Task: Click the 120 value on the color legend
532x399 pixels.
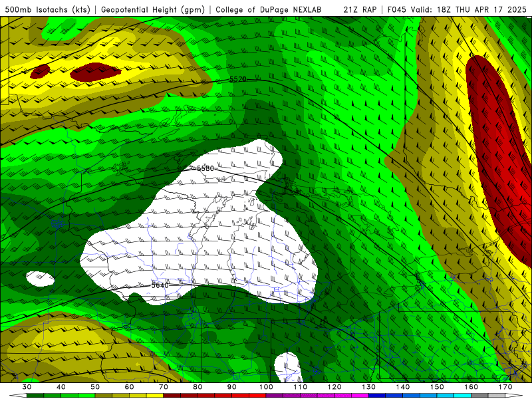Action: point(334,387)
